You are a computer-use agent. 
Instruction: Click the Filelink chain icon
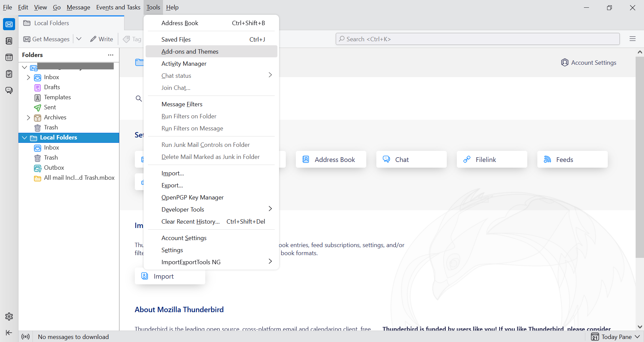click(467, 159)
